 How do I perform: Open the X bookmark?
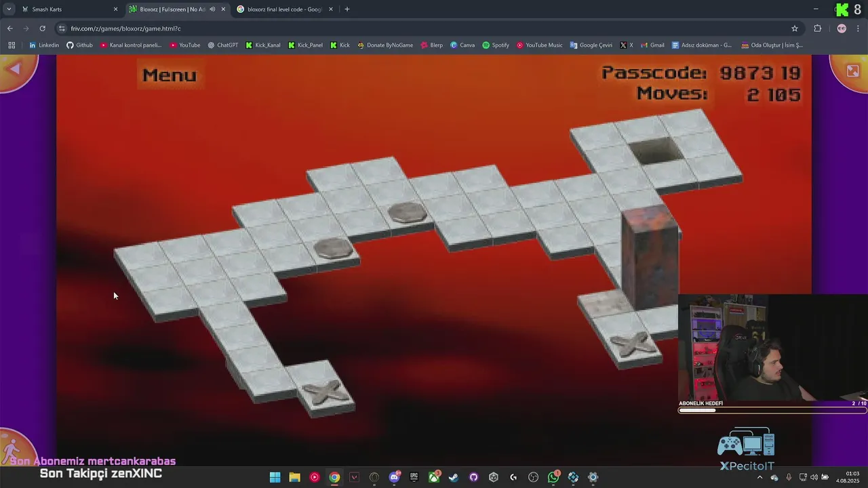[627, 45]
